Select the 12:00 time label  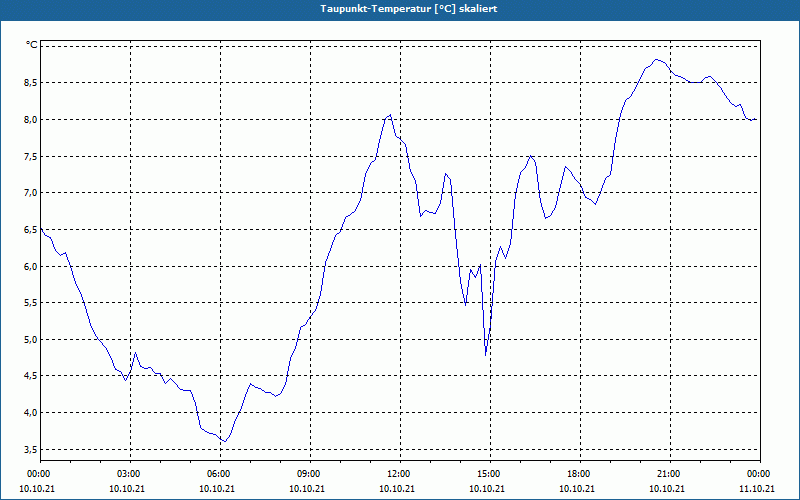(400, 474)
